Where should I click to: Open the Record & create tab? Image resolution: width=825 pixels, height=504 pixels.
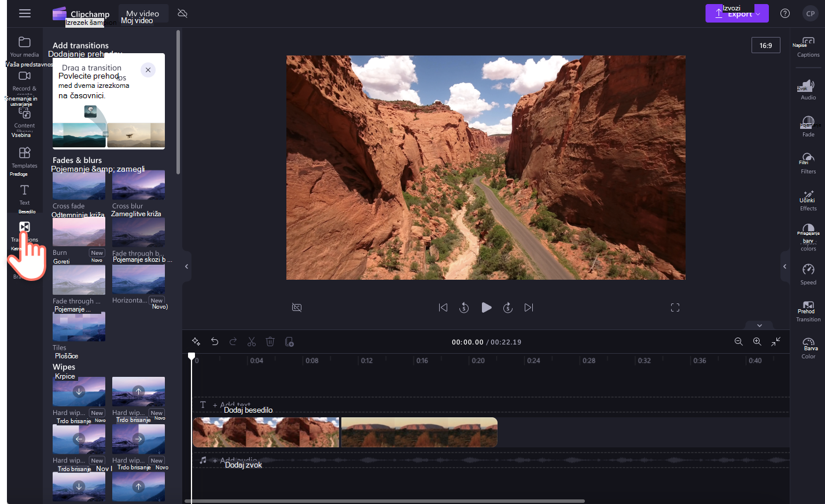(24, 82)
